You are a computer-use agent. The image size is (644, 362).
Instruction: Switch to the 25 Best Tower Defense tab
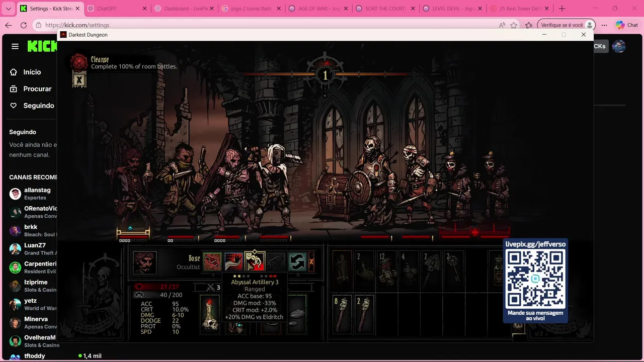point(519,9)
